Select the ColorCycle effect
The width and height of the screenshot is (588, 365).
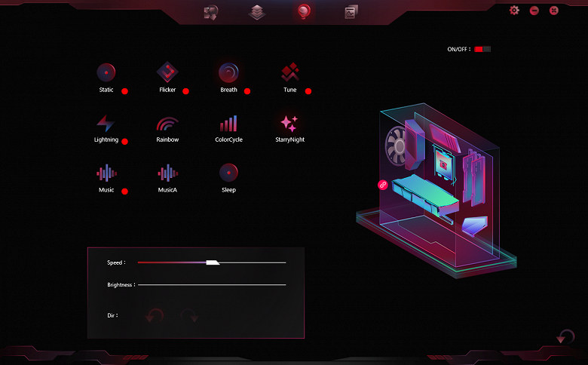pyautogui.click(x=228, y=124)
